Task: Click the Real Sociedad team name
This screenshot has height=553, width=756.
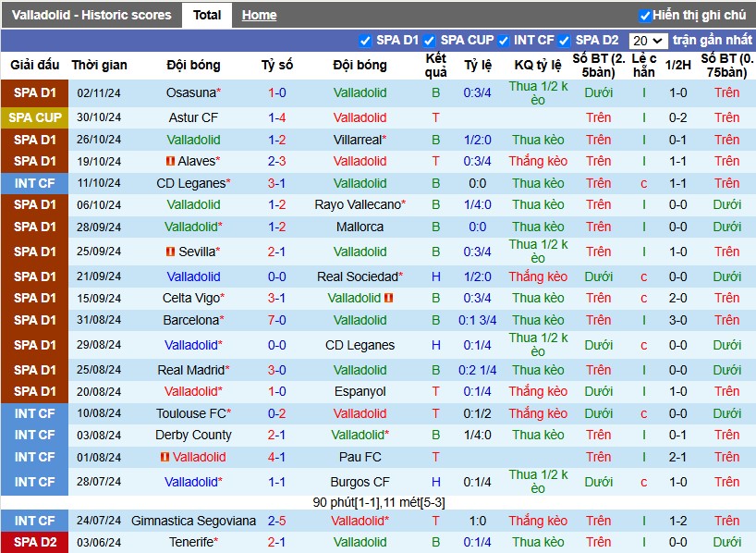Action: point(358,276)
